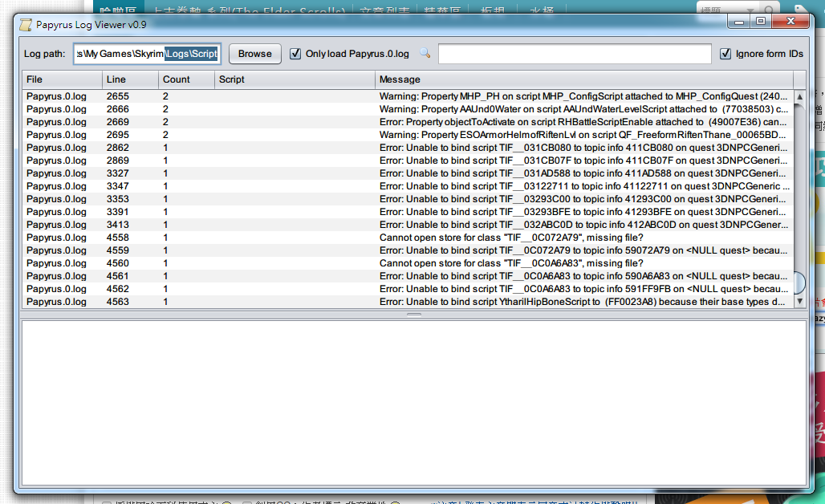Image resolution: width=825 pixels, height=504 pixels.
Task: Click the Message column header
Action: (583, 79)
